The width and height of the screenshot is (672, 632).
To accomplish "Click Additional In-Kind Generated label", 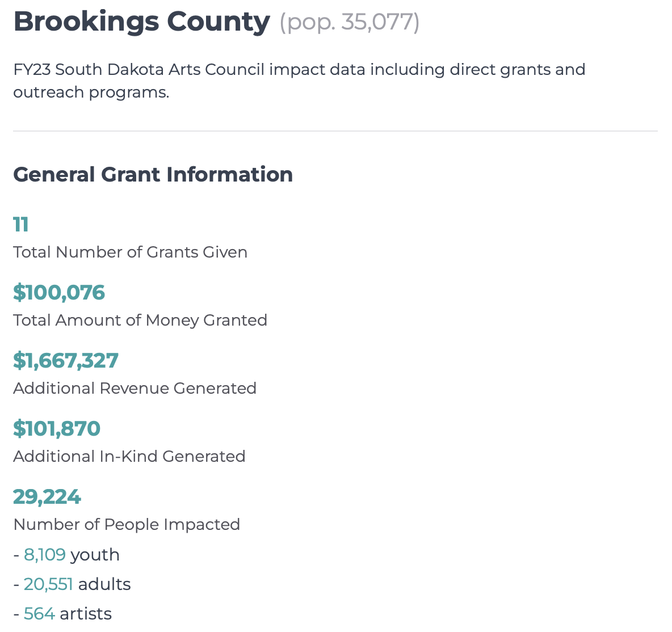I will (129, 456).
